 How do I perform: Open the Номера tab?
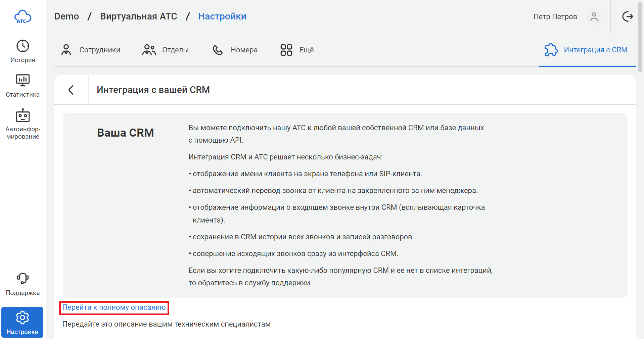pyautogui.click(x=235, y=50)
